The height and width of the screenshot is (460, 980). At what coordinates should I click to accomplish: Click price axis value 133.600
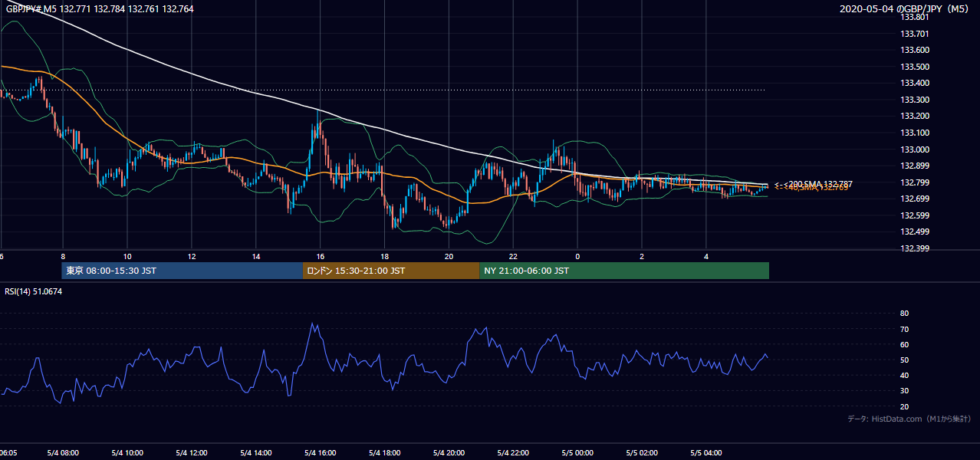pyautogui.click(x=914, y=50)
